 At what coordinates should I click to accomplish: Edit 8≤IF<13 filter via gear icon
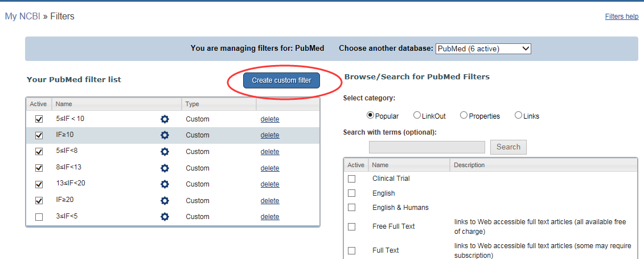point(165,168)
